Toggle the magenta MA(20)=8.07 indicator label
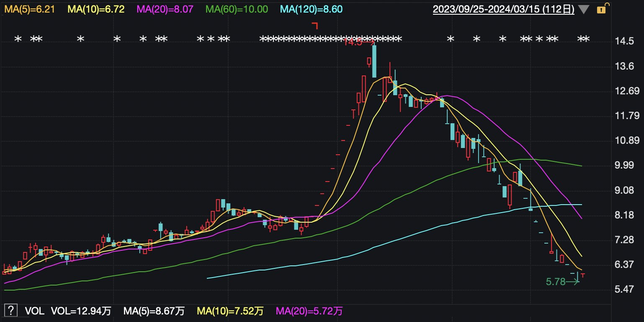 click(165, 9)
